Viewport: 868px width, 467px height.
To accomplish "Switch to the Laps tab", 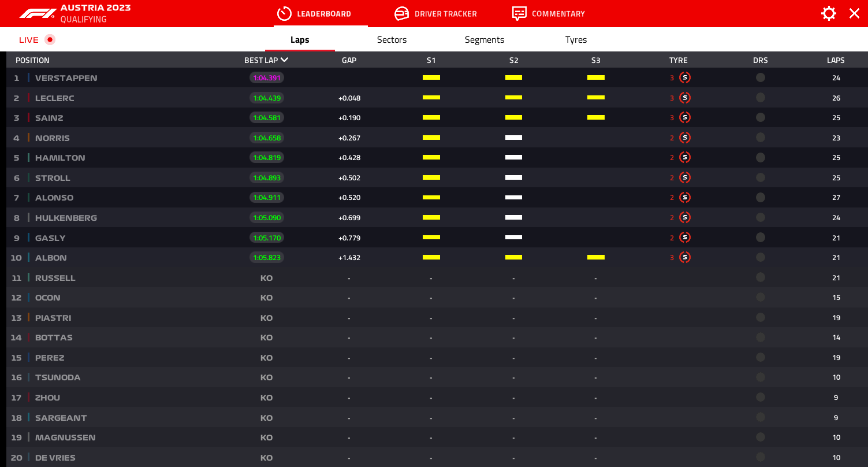I will point(300,40).
